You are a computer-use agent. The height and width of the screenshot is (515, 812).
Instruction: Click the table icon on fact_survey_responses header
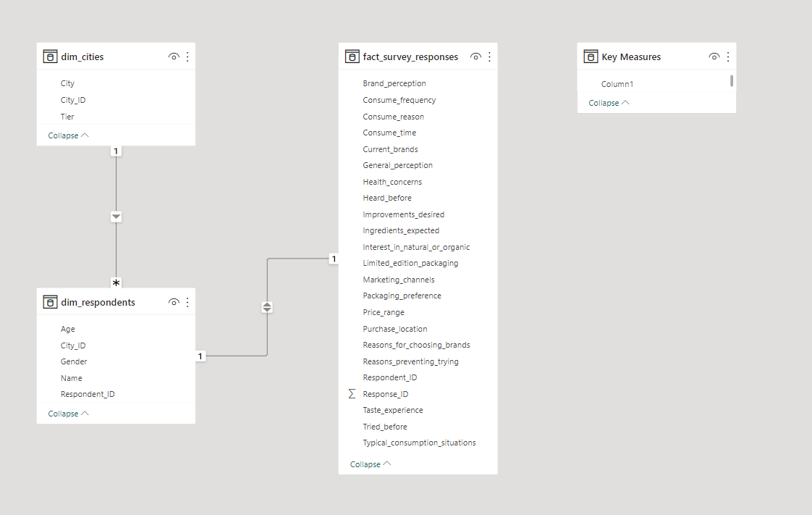[352, 56]
